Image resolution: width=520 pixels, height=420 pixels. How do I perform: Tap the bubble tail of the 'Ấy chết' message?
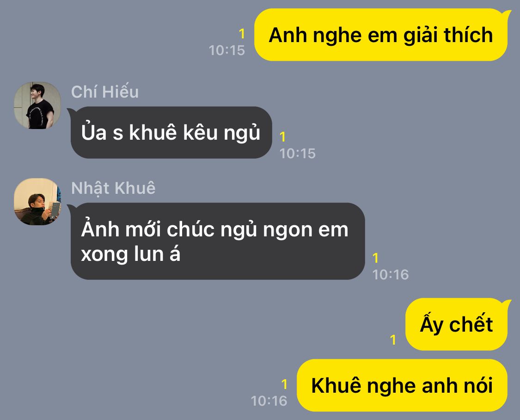click(x=507, y=302)
